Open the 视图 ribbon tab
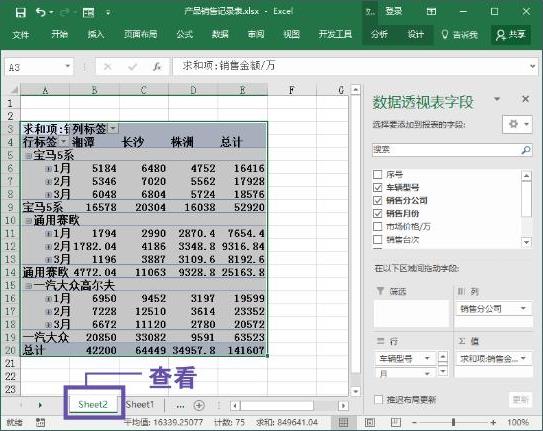543x431 pixels. 292,34
